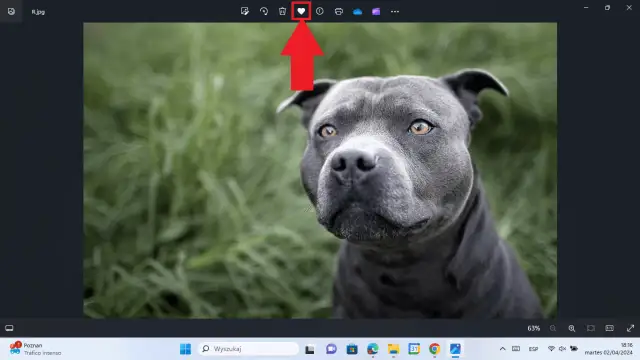Viewport: 640px width, 360px height.
Task: Open the battery status icon
Action: 574,349
